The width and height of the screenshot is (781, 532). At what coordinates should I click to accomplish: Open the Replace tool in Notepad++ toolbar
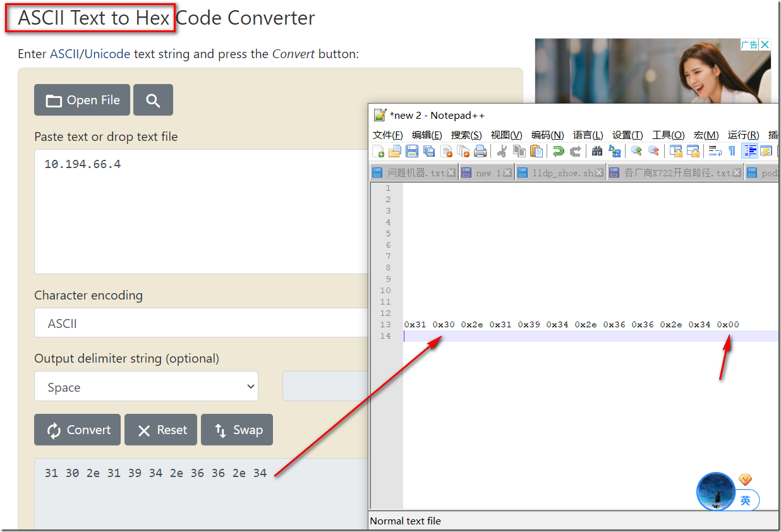[614, 151]
